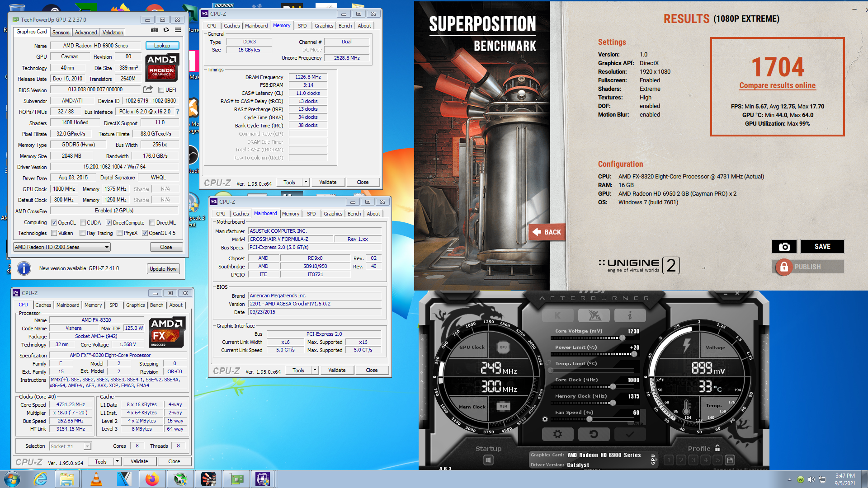868x488 pixels.
Task: Click the BIOS export share icon in GPU-Z
Action: pos(148,89)
